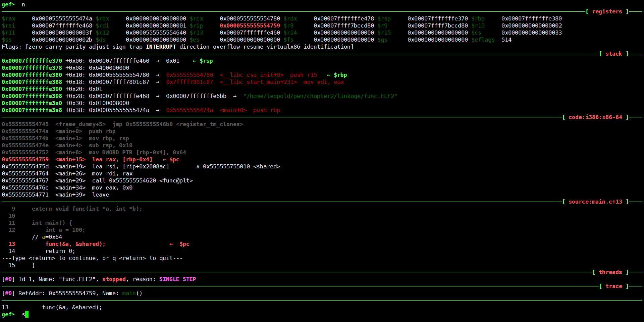Click the source:main.c+13 section header
The height and width of the screenshot is (322, 644).
coord(595,202)
